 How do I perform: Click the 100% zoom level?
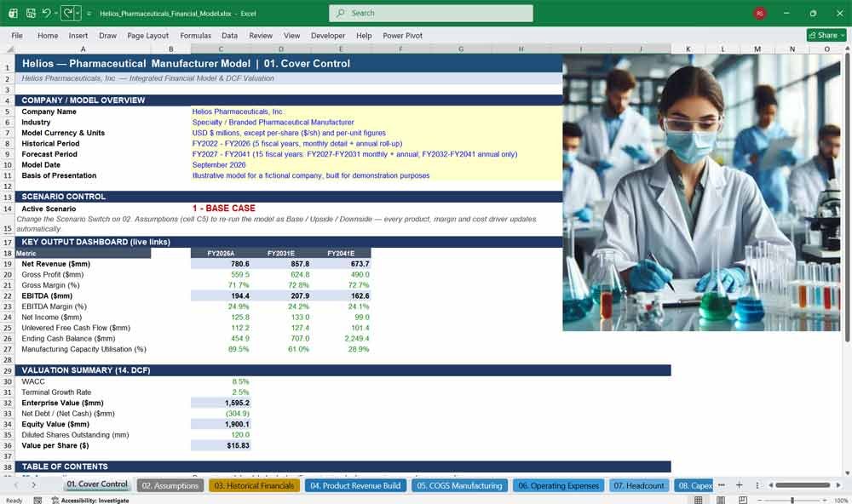coord(841,500)
